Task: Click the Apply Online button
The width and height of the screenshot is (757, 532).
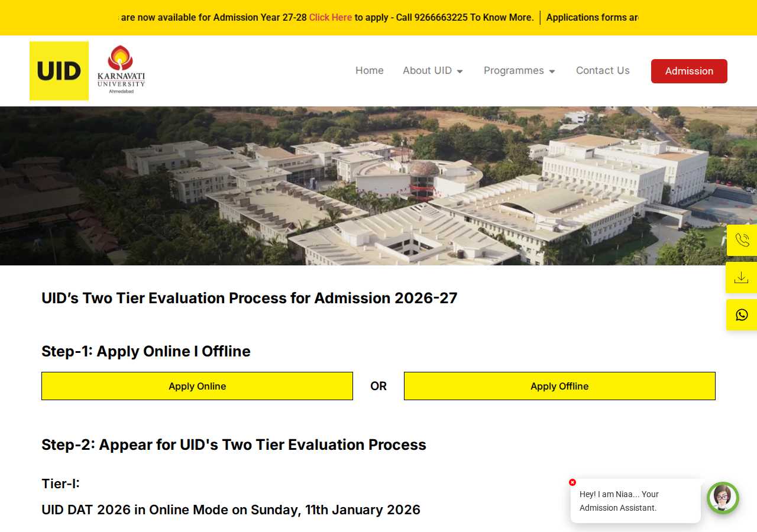Action: (x=197, y=386)
